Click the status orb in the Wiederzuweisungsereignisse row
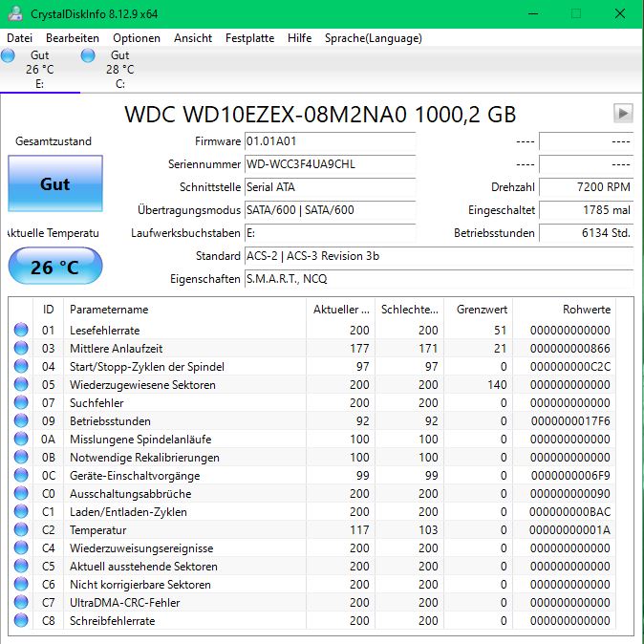The image size is (644, 644). (x=21, y=547)
